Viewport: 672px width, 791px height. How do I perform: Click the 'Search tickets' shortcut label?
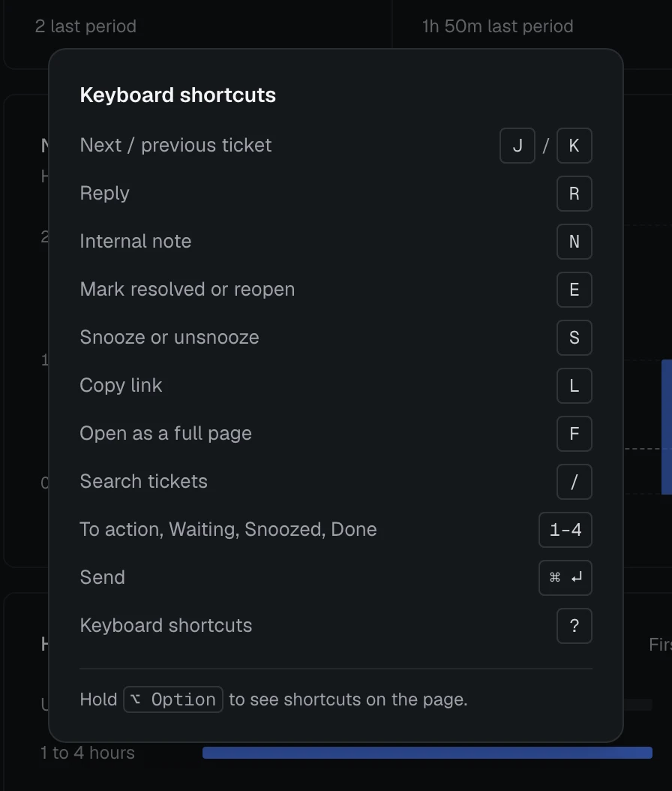coord(144,481)
